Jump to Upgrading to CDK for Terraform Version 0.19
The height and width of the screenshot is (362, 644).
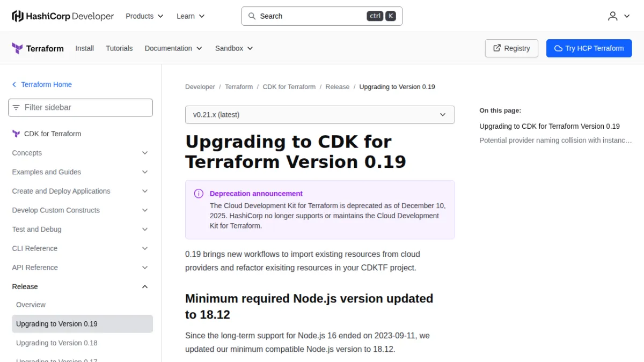coord(550,127)
